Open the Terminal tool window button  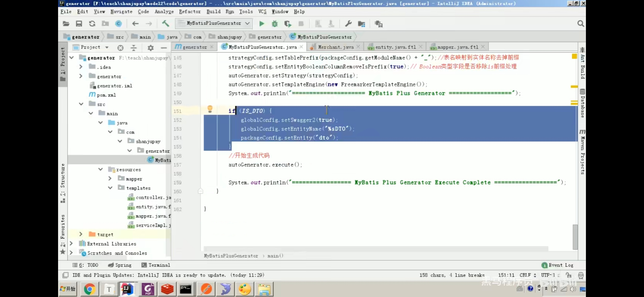156,265
